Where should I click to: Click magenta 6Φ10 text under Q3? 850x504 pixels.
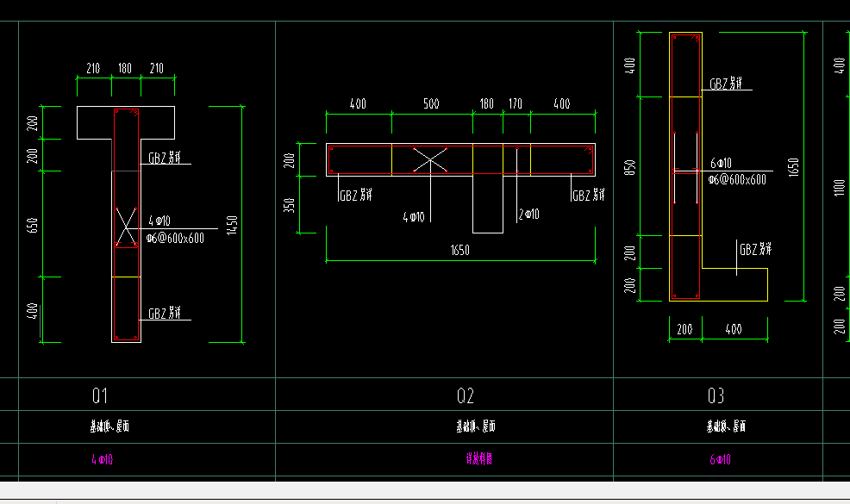coord(721,459)
